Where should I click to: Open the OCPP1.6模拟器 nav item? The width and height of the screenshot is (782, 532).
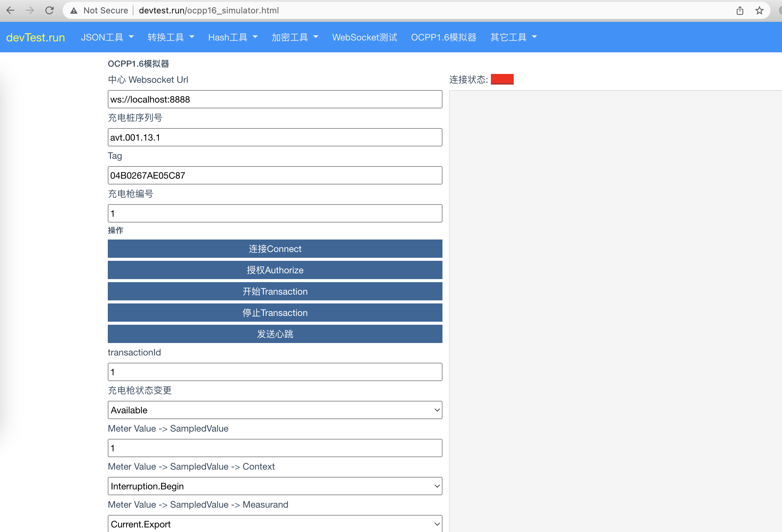pos(443,37)
